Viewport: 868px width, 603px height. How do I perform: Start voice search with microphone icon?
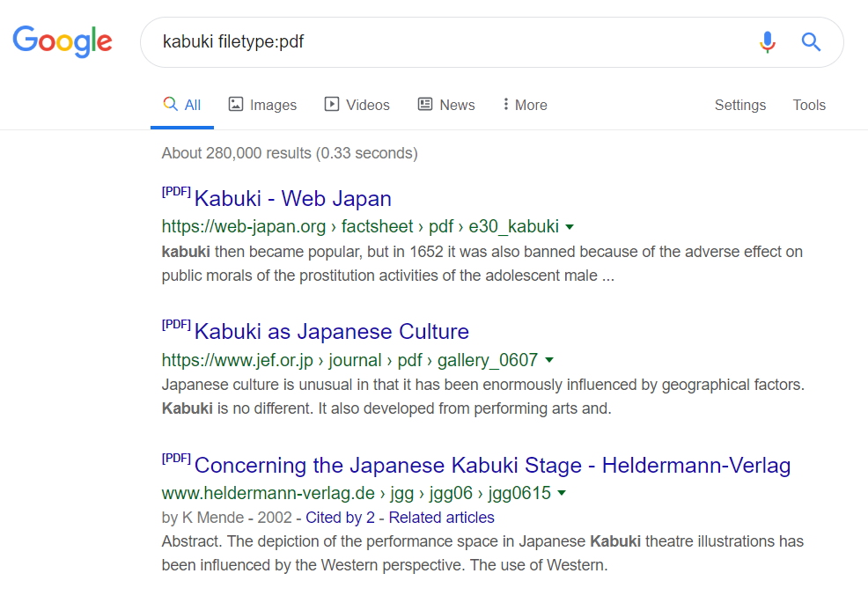tap(768, 42)
